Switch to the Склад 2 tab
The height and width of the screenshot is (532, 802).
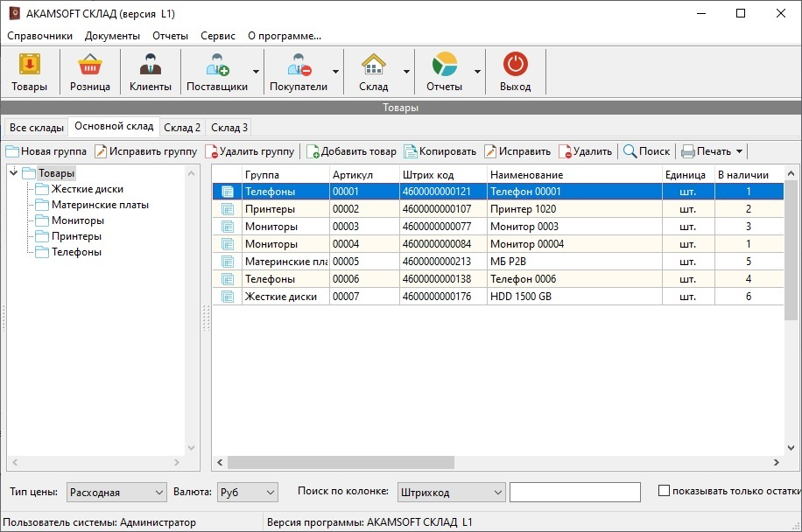(182, 128)
